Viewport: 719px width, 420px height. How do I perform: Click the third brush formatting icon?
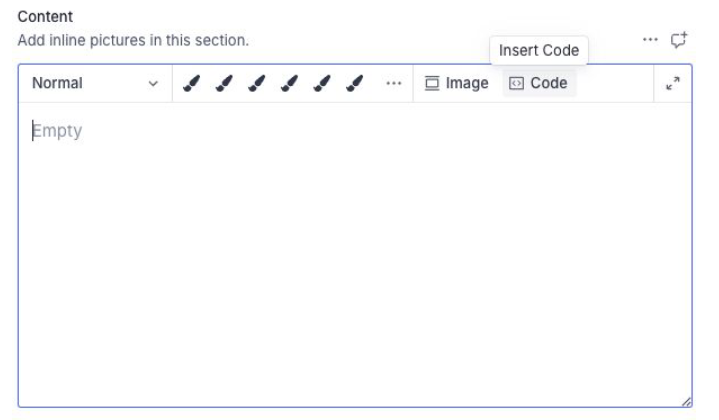click(x=256, y=84)
